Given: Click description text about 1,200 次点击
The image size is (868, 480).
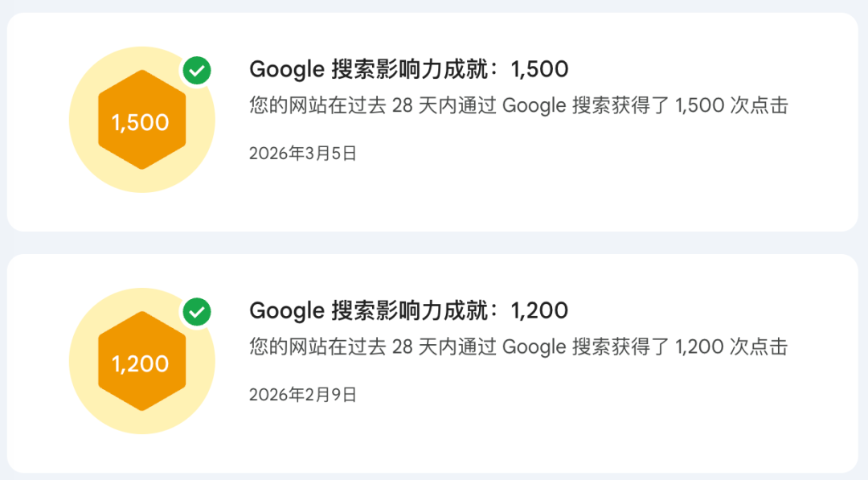Looking at the screenshot, I should click(518, 347).
